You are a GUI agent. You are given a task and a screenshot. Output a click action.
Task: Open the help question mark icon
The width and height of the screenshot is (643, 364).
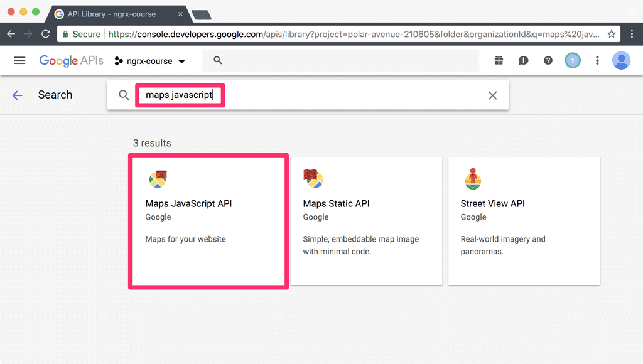548,61
